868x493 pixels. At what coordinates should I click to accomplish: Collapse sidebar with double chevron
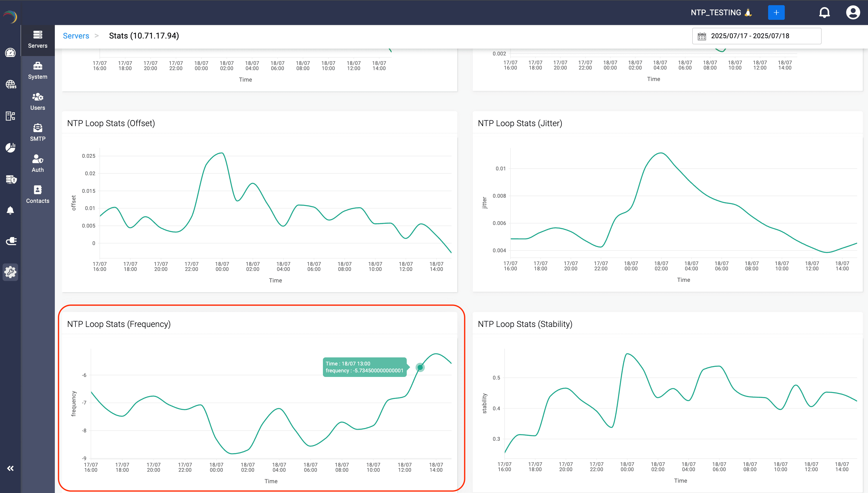pos(11,468)
